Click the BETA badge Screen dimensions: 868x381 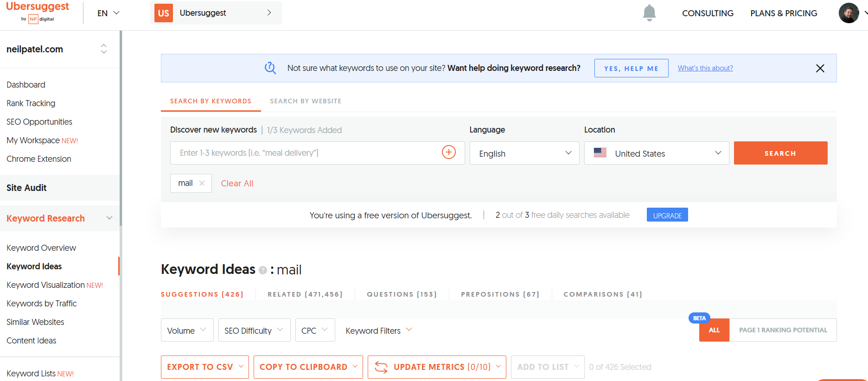point(699,318)
